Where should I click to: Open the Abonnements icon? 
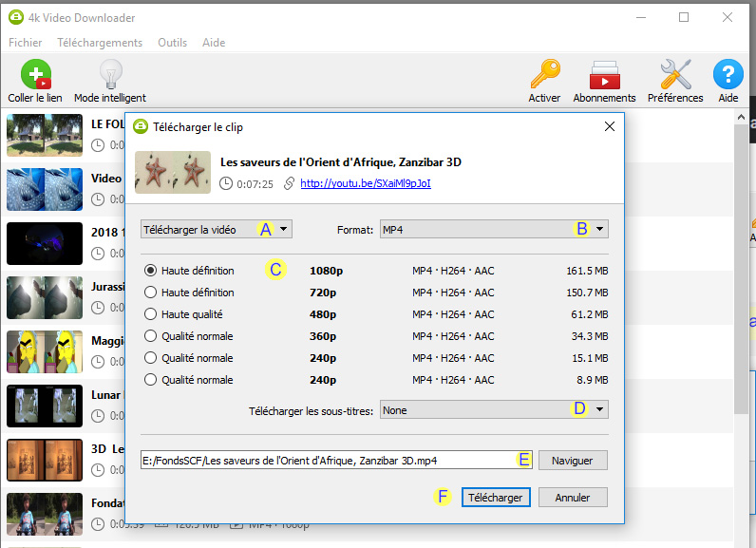point(604,75)
